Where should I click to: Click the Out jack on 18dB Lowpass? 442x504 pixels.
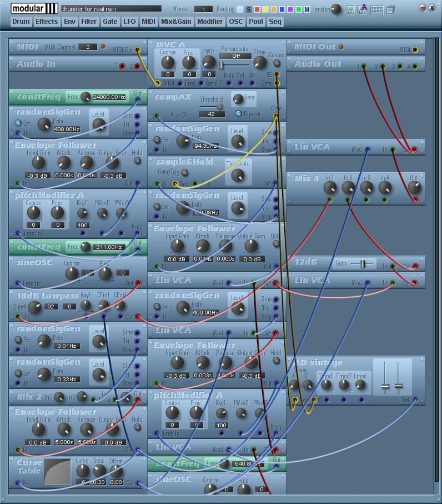[x=138, y=317]
